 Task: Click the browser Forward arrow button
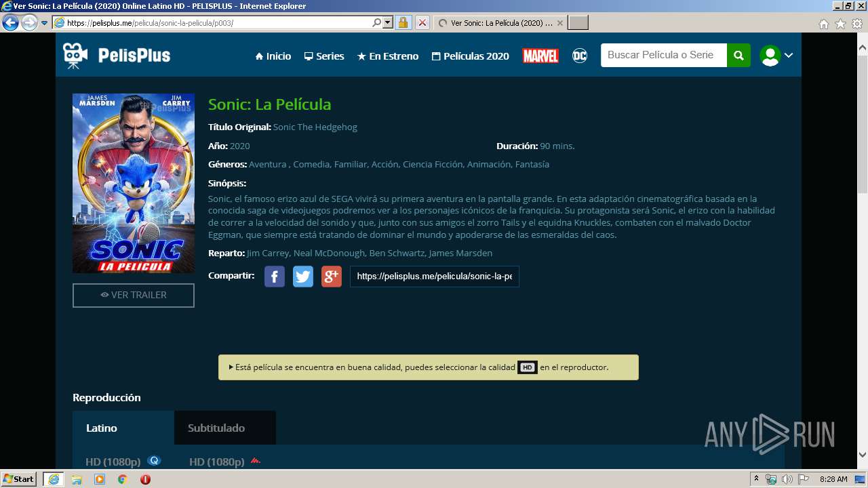tap(29, 22)
